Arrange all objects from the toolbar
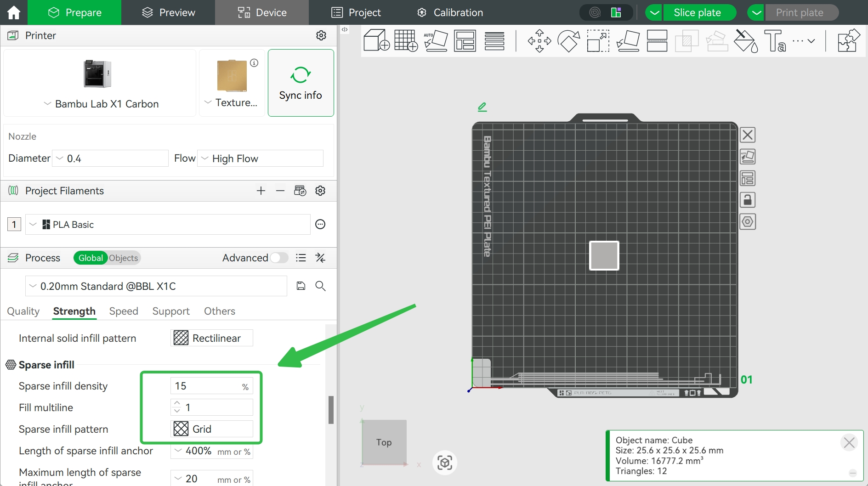Image resolution: width=868 pixels, height=486 pixels. 465,41
